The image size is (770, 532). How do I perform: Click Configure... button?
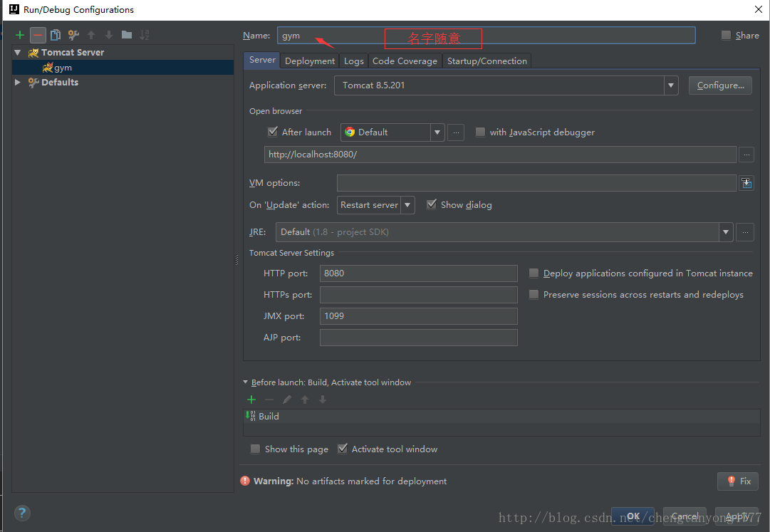coord(720,85)
